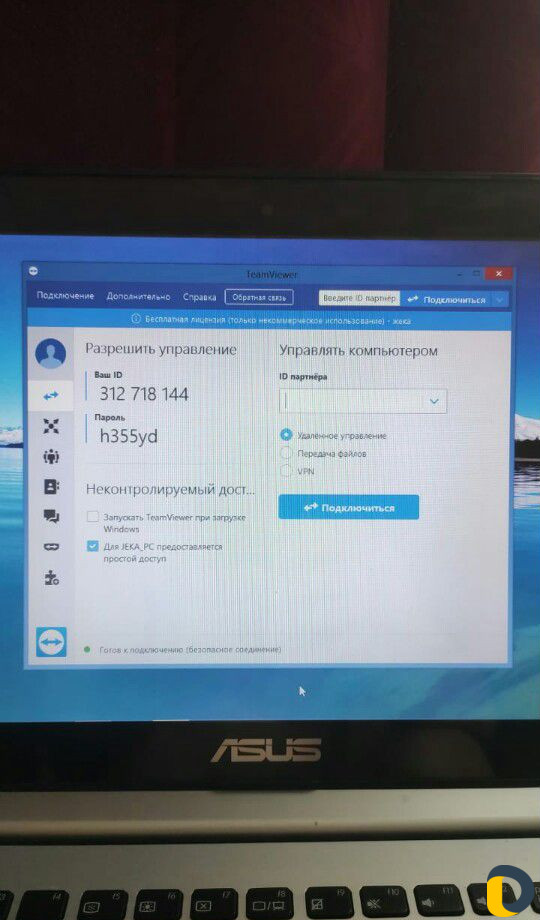Click the large blue Подключиться button
The width and height of the screenshot is (540, 920).
[x=349, y=507]
